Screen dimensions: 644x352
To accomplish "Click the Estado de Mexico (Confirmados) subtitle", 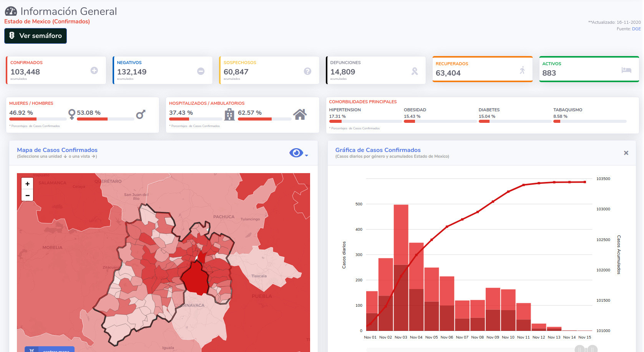I will coord(47,21).
